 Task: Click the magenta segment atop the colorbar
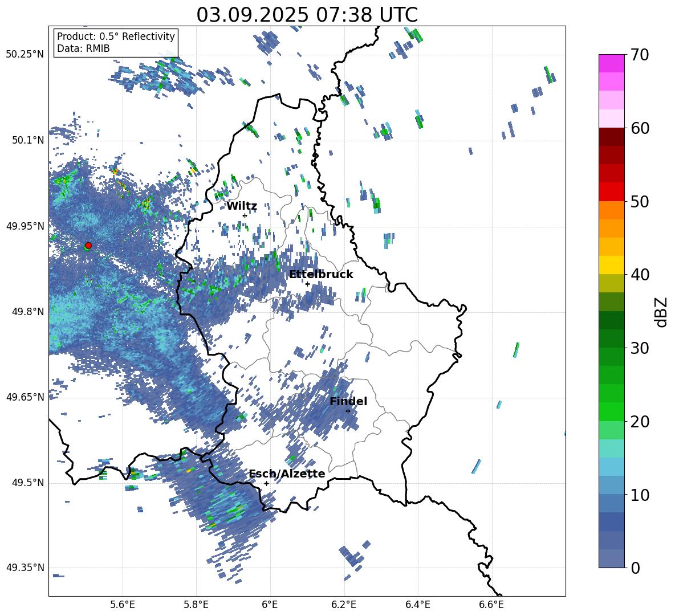pyautogui.click(x=611, y=63)
